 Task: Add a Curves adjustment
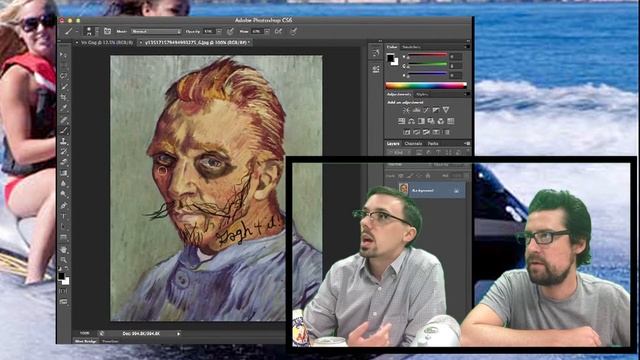(426, 110)
